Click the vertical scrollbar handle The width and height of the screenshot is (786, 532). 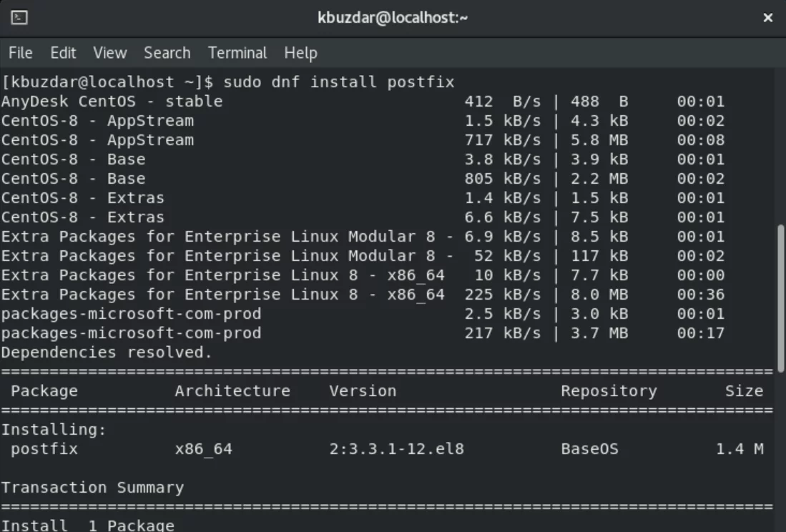780,299
